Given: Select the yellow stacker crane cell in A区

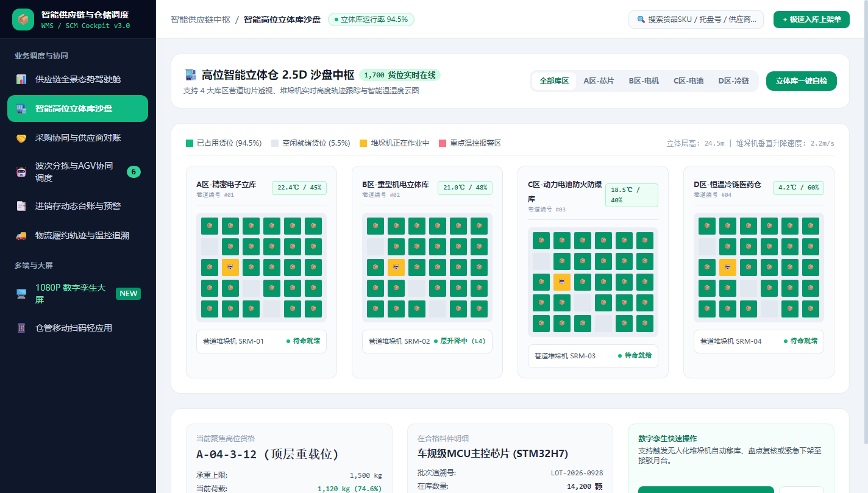Looking at the screenshot, I should (x=230, y=268).
